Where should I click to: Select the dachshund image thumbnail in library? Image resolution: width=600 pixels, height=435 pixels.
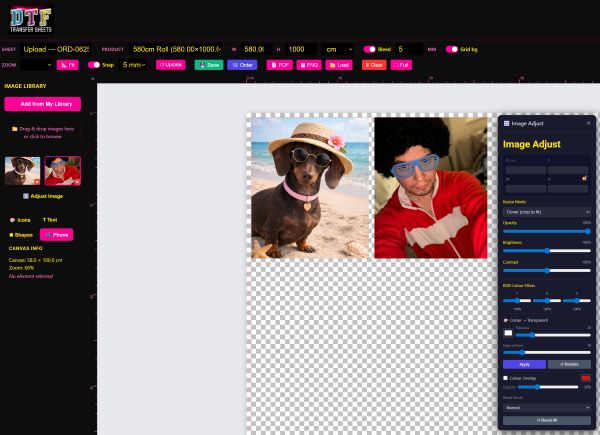(22, 170)
